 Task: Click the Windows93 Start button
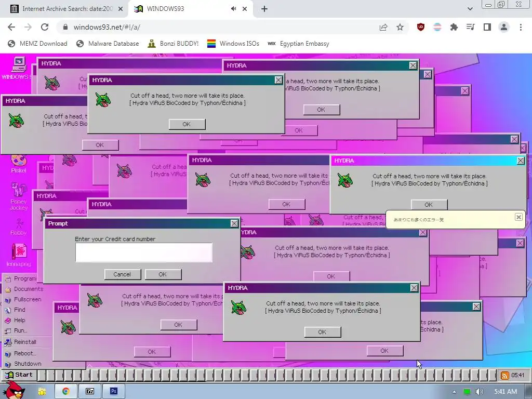19,375
